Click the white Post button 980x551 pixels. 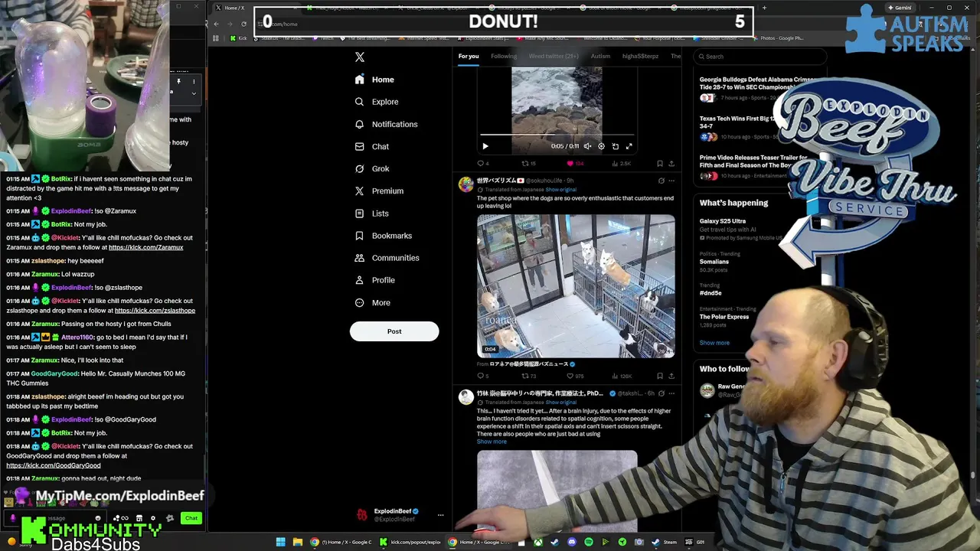coord(394,331)
